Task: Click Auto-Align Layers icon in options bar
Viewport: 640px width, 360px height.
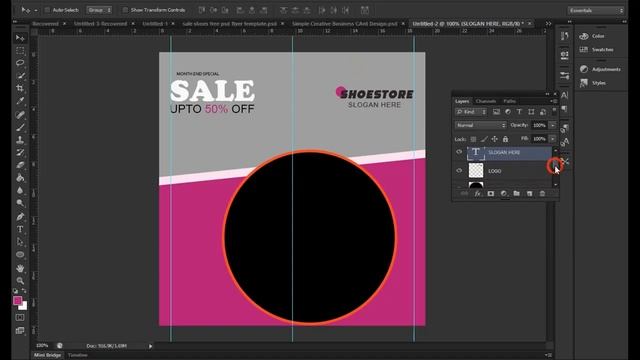Action: click(365, 10)
